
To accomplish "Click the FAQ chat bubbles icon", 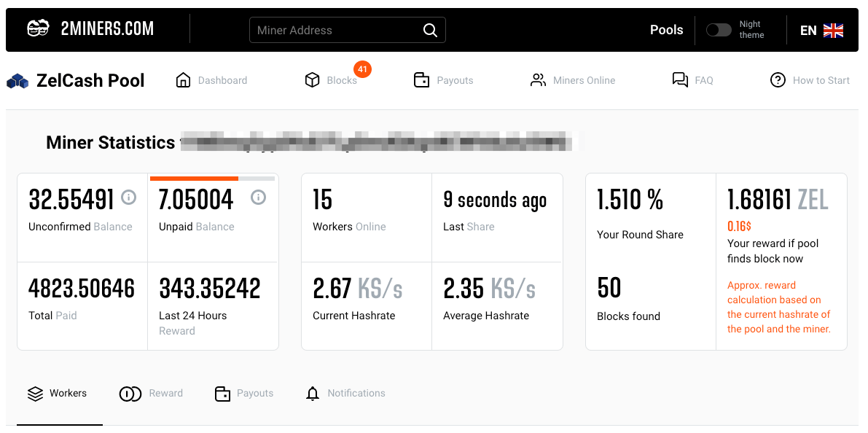I will 680,80.
